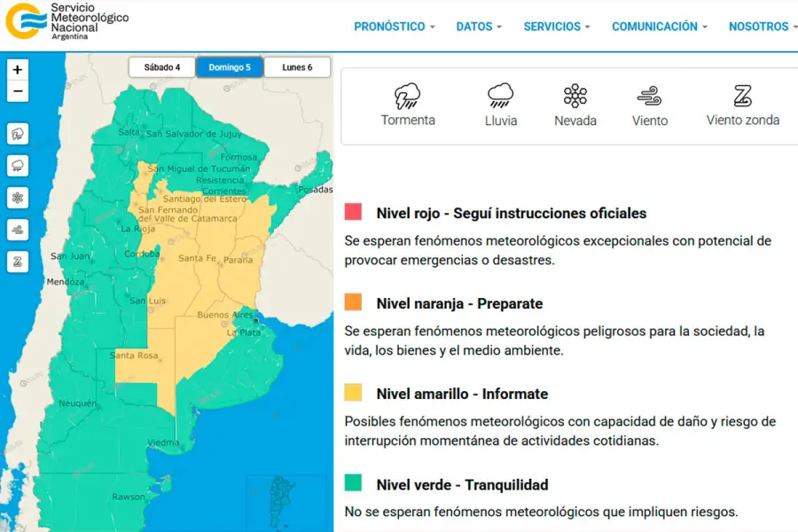The width and height of the screenshot is (798, 532).
Task: Zoom in on the alert map
Action: [x=18, y=70]
